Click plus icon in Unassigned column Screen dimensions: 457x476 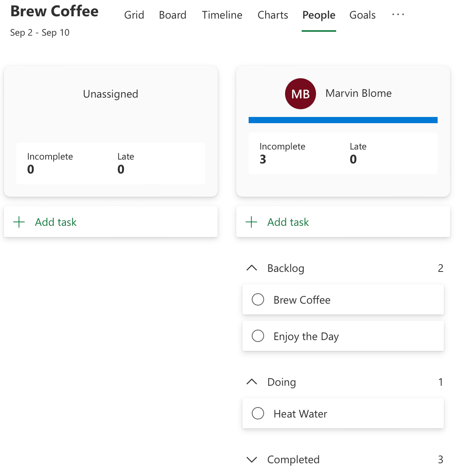(x=19, y=222)
